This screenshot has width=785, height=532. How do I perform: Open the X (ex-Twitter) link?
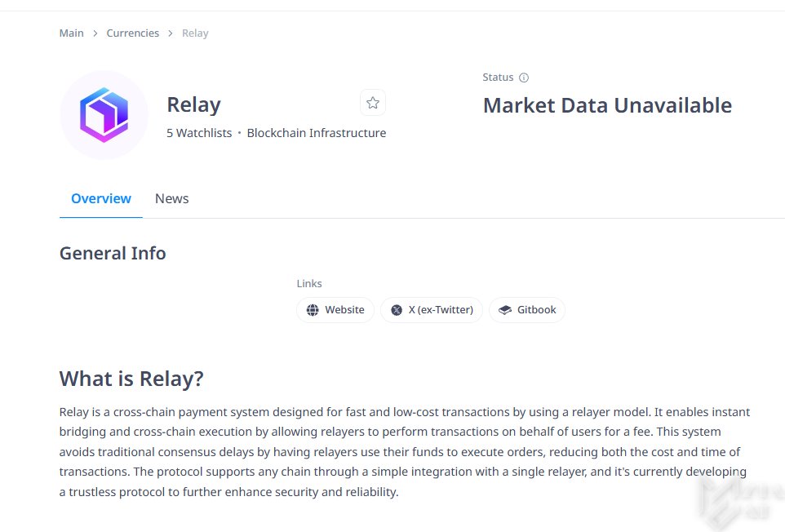(x=432, y=310)
